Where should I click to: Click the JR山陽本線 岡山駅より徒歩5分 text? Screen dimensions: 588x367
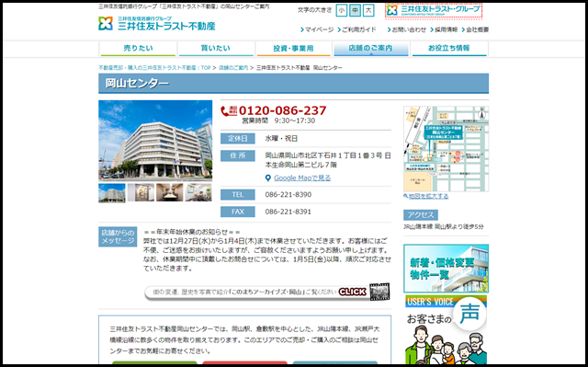coord(444,226)
